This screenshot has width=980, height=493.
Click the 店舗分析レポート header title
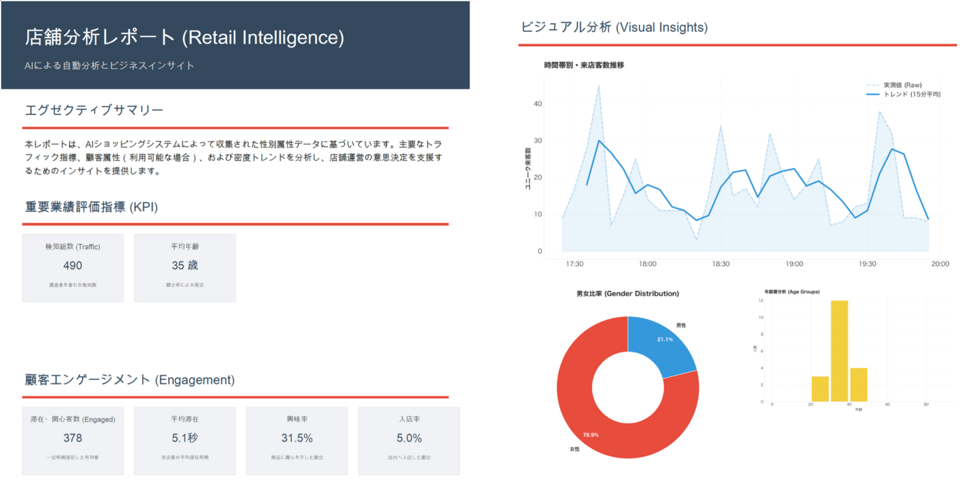point(184,37)
